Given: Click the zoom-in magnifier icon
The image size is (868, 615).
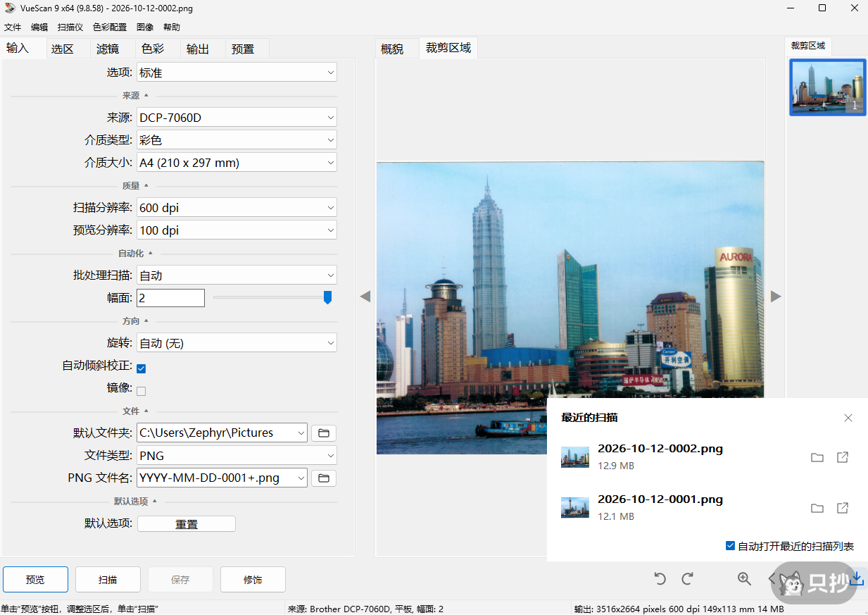Looking at the screenshot, I should pos(744,579).
